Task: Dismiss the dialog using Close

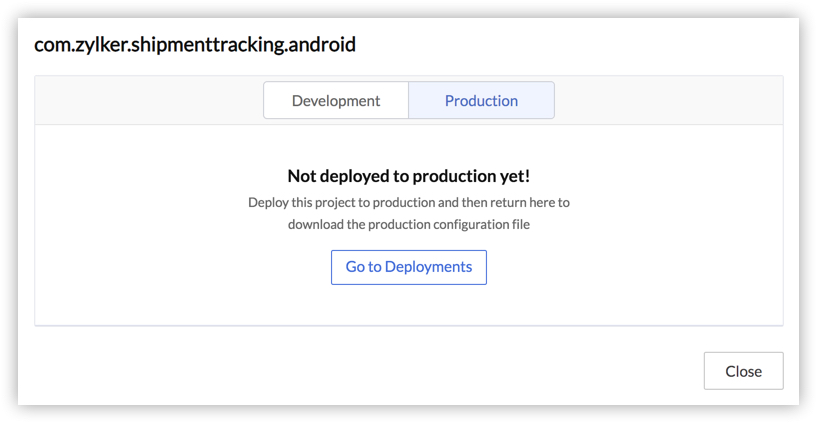Action: pos(743,371)
